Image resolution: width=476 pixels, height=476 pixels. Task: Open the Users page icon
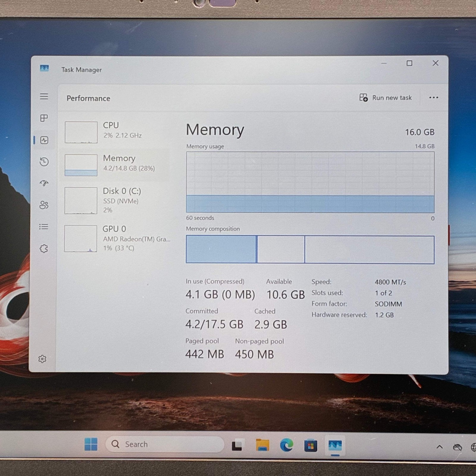(x=44, y=205)
